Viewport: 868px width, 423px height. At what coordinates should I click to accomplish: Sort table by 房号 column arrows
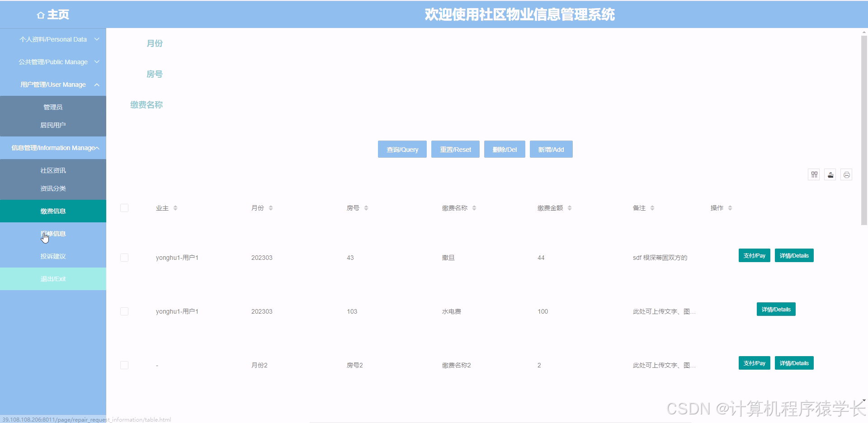[366, 208]
